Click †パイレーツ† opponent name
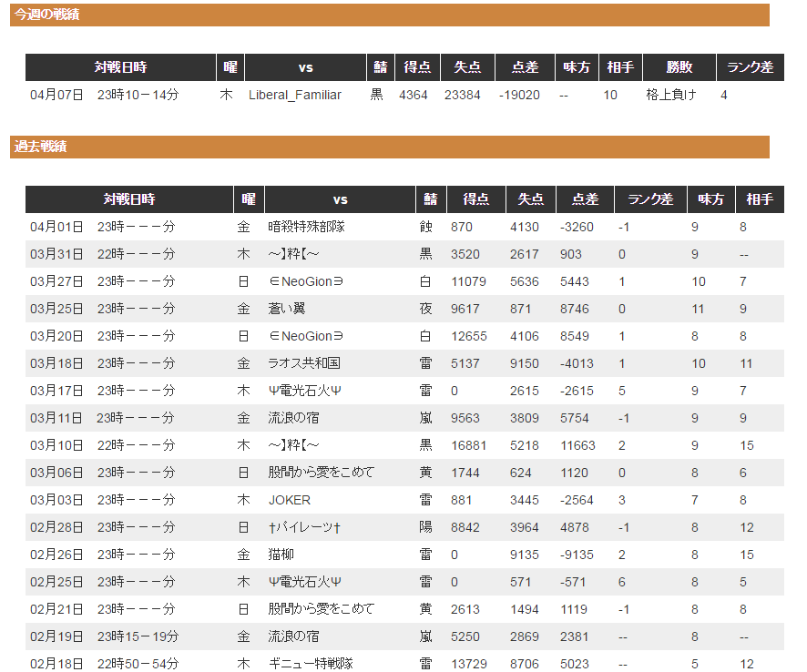Screen dimensions: 807x672 pos(304,527)
